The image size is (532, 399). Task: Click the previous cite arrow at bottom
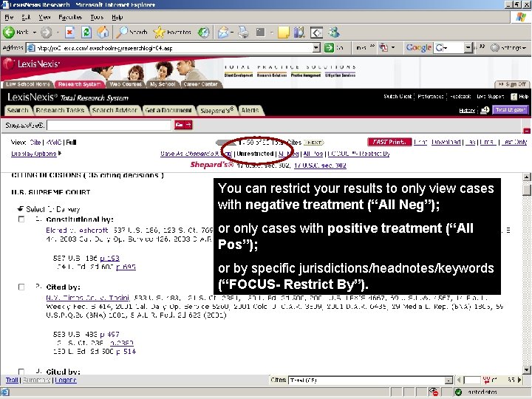(459, 380)
